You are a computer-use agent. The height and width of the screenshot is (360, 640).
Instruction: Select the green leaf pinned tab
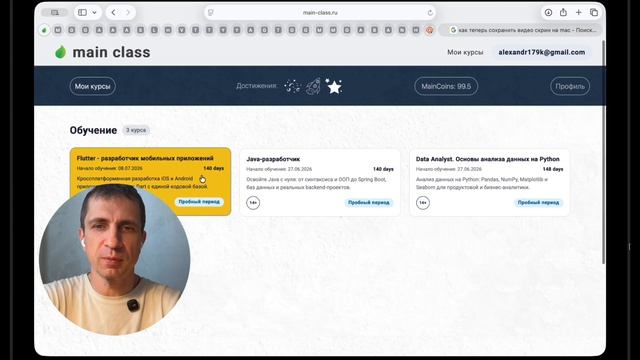(x=44, y=30)
